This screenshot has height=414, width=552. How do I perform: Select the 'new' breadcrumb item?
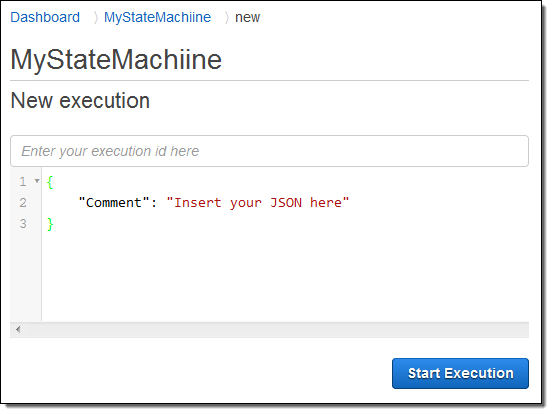point(247,17)
